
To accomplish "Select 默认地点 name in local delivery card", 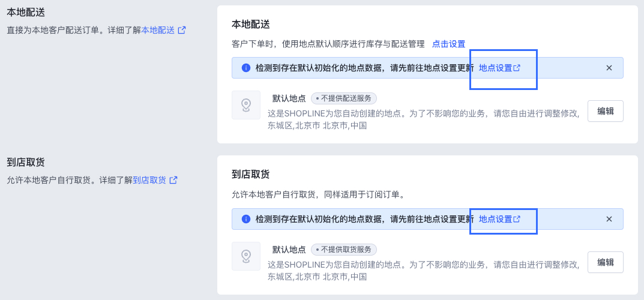I will click(x=289, y=98).
